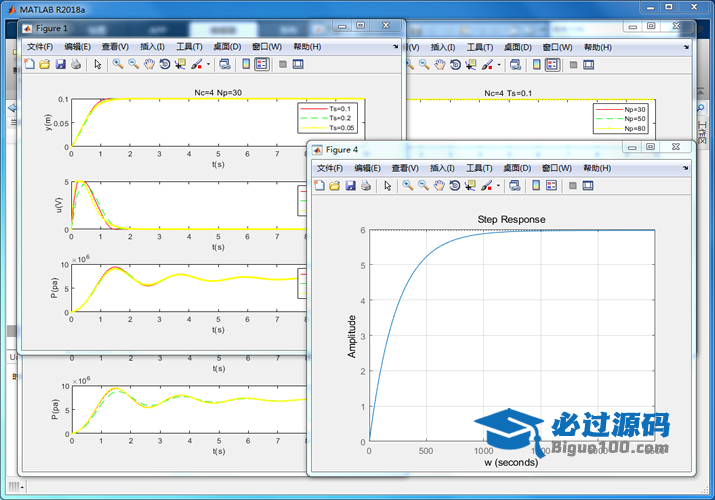
Task: Click dock arrow in Figure 1 menu bar
Action: (395, 46)
